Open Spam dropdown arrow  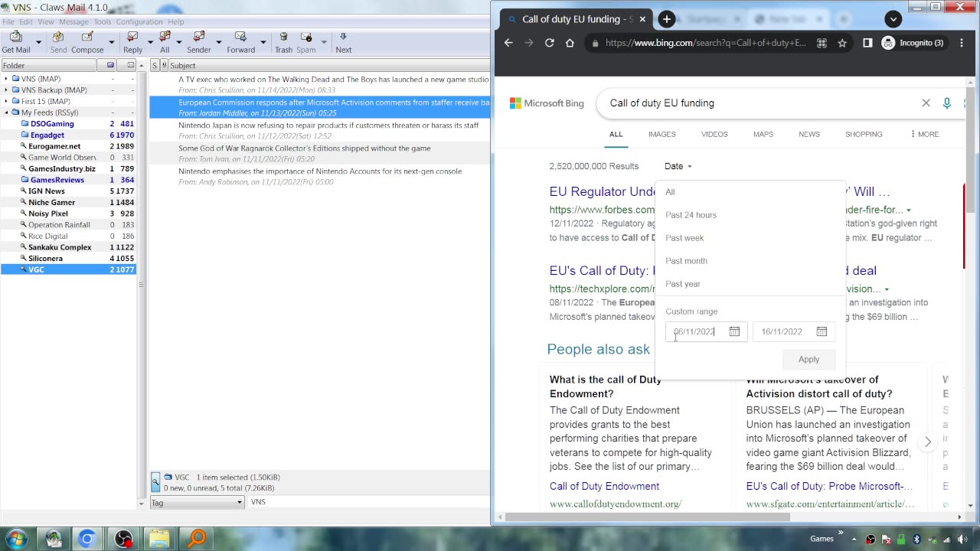323,42
